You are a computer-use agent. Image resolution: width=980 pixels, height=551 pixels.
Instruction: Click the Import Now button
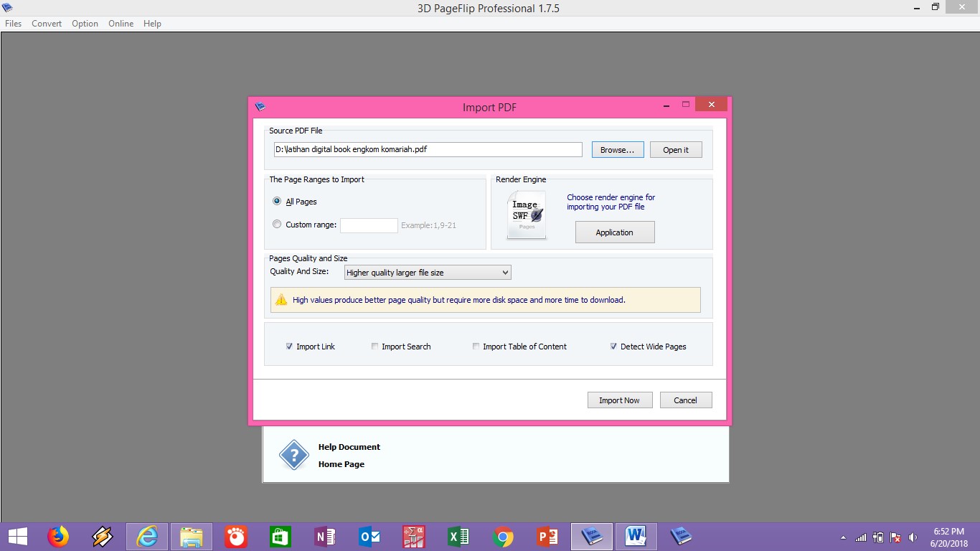[619, 400]
